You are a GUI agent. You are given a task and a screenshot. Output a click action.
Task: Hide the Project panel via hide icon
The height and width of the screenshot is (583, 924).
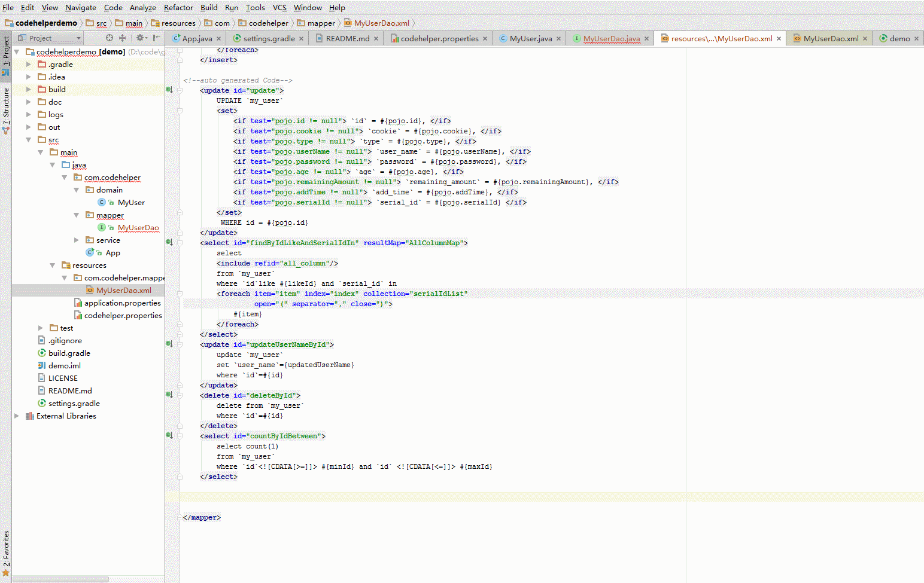coord(154,37)
